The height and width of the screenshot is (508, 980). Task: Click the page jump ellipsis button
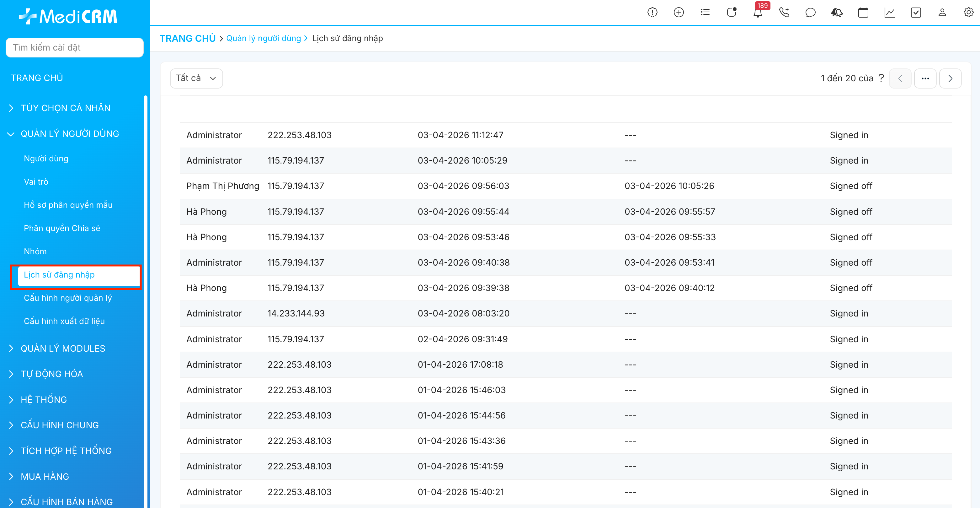925,78
